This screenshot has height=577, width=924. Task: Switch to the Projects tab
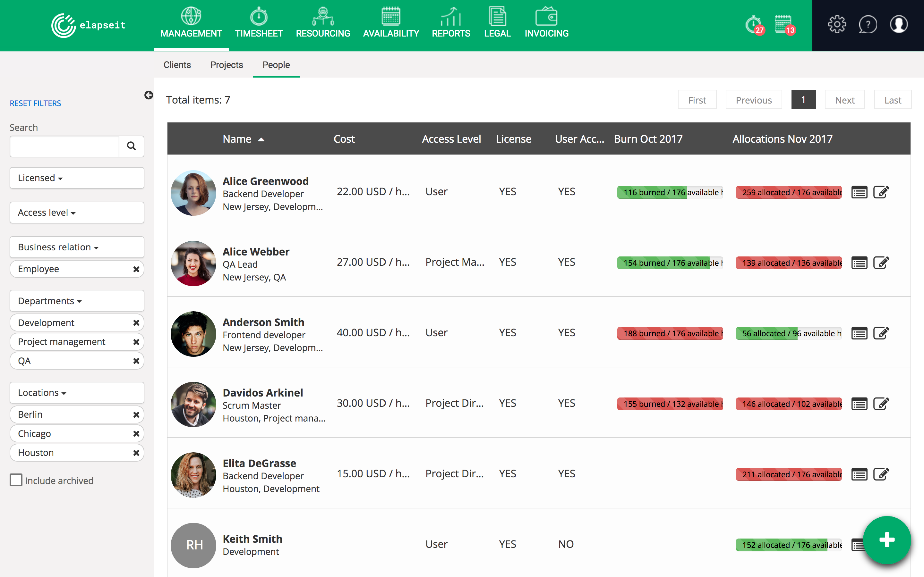click(227, 65)
